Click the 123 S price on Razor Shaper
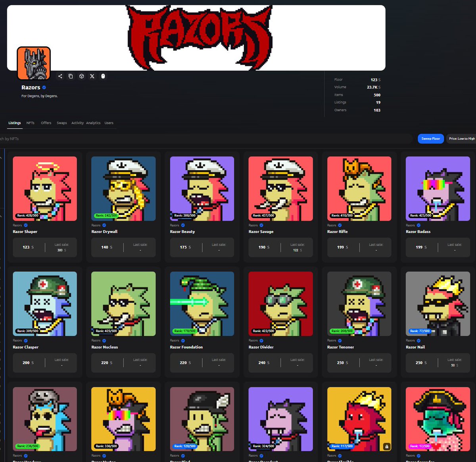The image size is (476, 462). point(28,247)
